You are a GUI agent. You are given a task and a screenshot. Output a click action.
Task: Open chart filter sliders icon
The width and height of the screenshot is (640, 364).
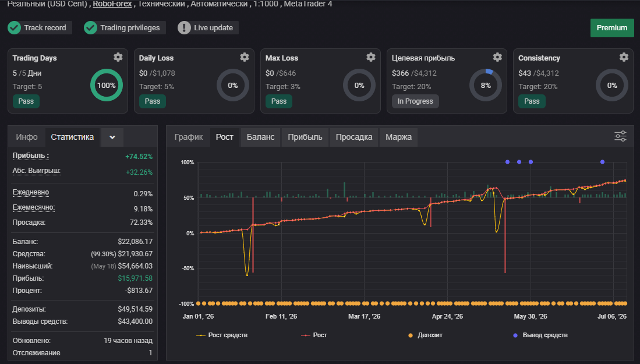(x=620, y=136)
